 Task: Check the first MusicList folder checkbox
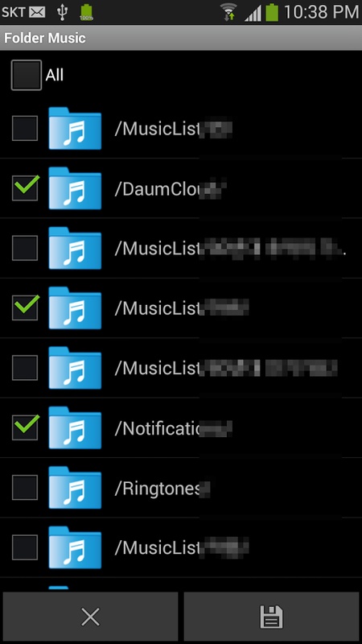25,128
